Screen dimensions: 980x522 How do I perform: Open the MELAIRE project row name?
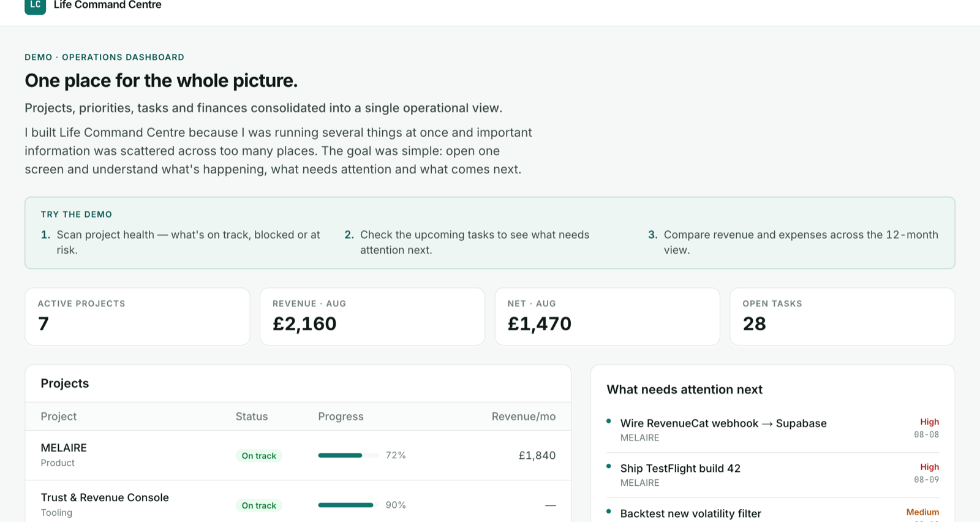coord(64,448)
